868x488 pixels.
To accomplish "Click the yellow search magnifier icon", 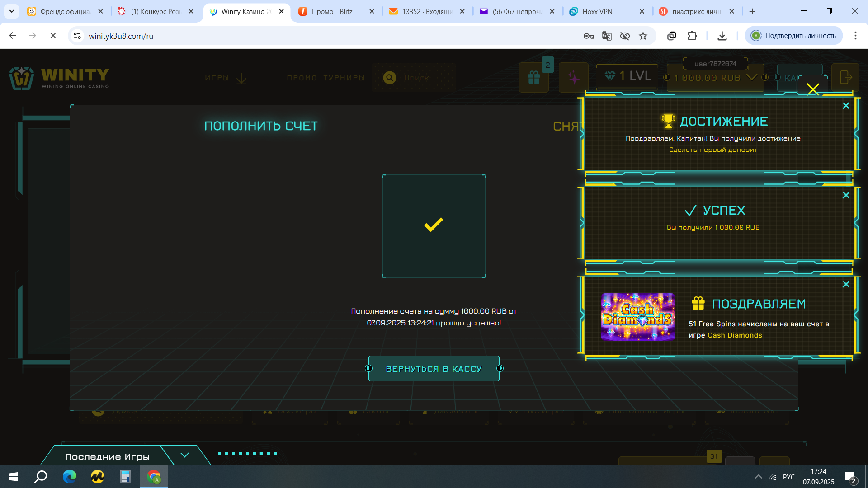I will [390, 78].
